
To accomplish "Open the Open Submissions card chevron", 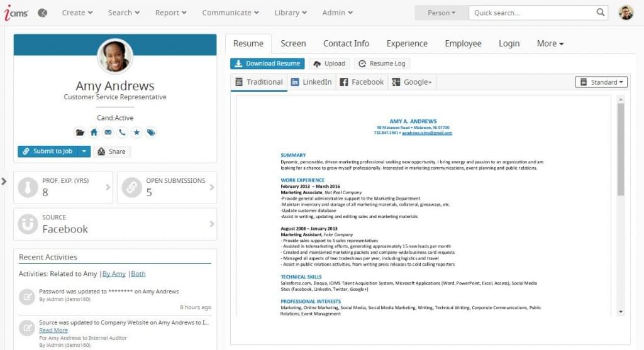I will tap(212, 187).
